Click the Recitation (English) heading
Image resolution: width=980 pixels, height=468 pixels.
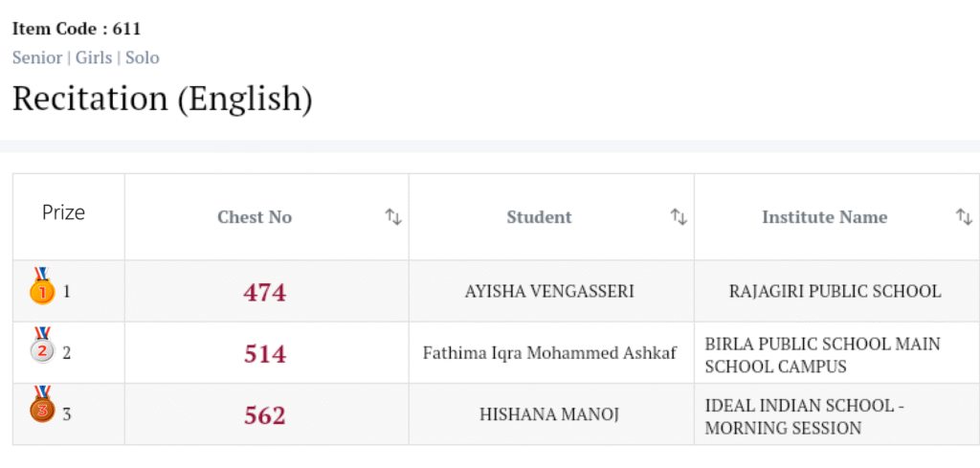tap(163, 99)
